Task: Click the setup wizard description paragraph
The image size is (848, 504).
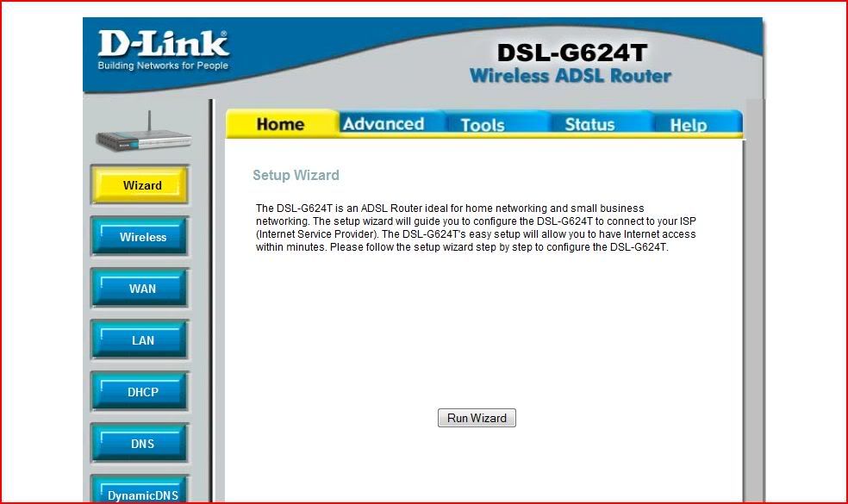Action: click(x=476, y=227)
